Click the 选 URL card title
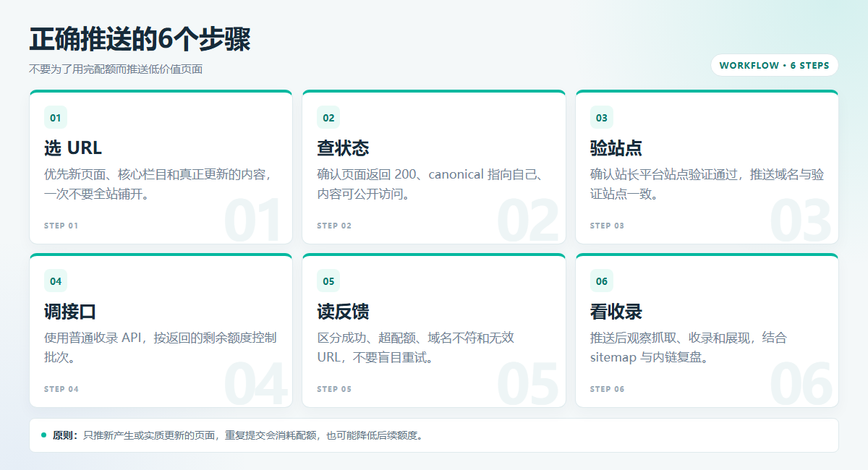868x470 pixels. (73, 148)
